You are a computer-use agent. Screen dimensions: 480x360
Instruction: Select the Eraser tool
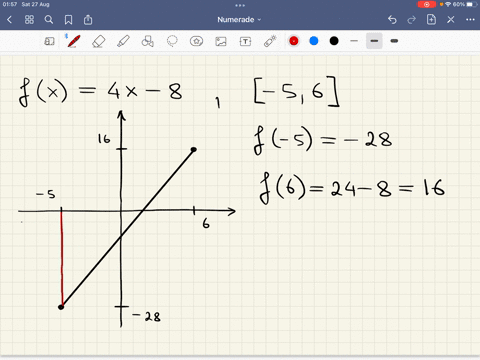[98, 41]
